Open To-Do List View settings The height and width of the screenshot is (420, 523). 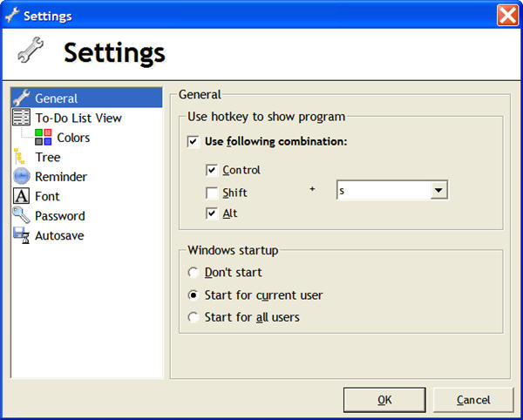78,118
